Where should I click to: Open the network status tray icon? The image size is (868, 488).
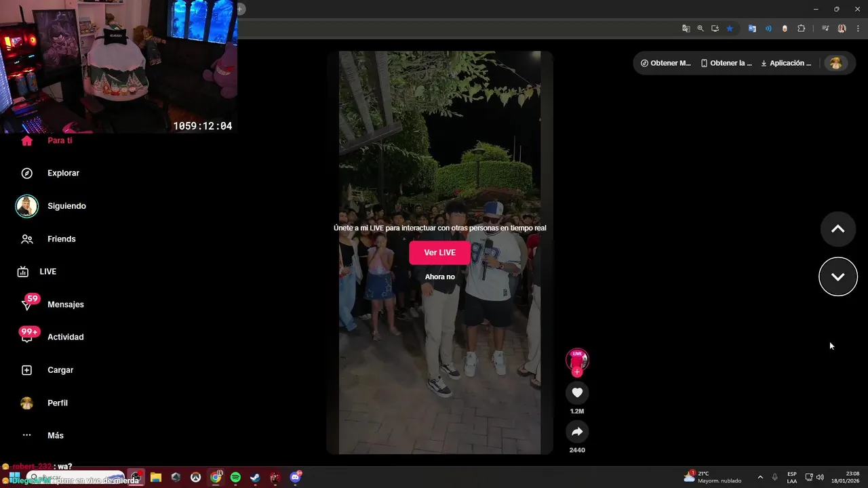(808, 477)
